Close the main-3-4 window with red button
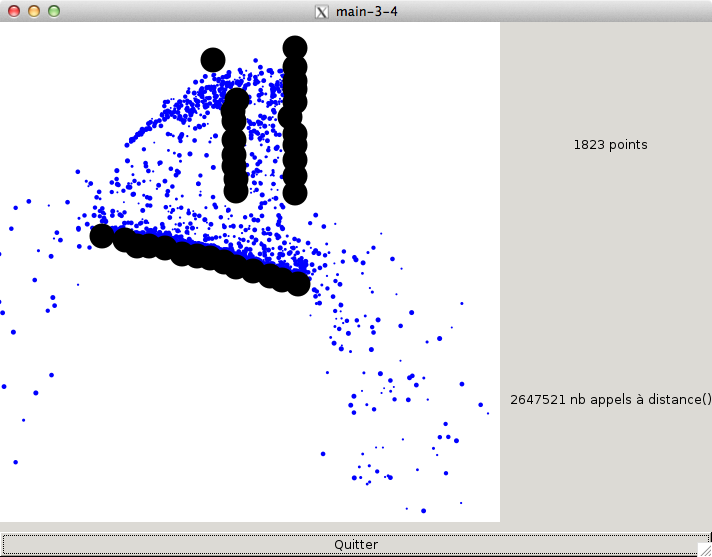The width and height of the screenshot is (712, 557). tap(13, 11)
